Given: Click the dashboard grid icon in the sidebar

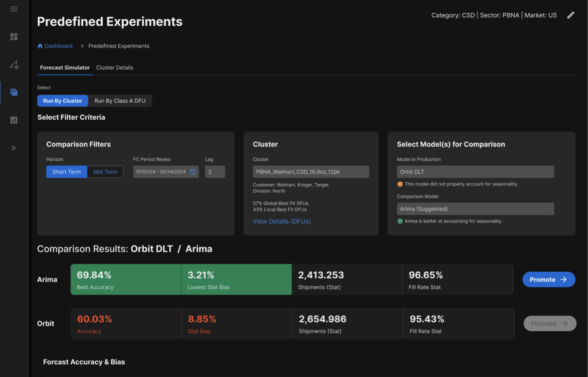Looking at the screenshot, I should coord(14,37).
